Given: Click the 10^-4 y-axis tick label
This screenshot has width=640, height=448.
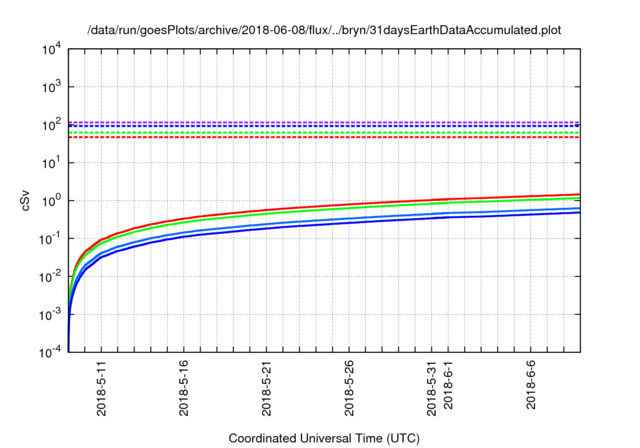Looking at the screenshot, I should click(51, 352).
